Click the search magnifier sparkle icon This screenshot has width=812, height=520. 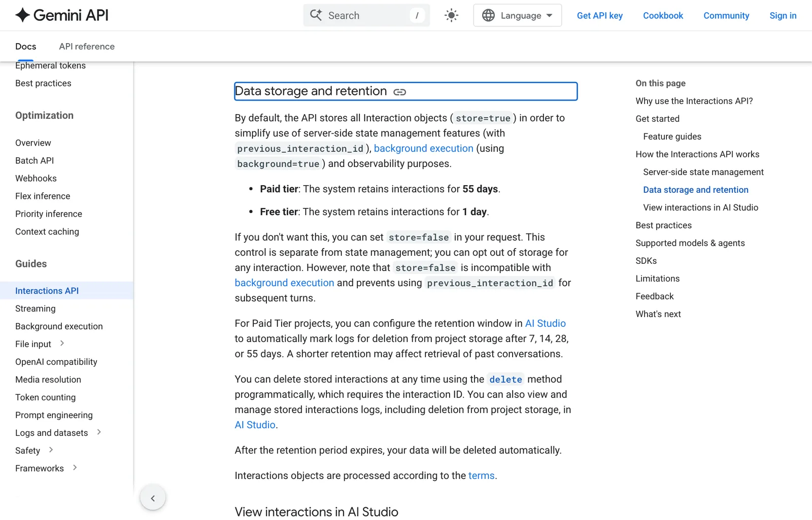point(316,15)
